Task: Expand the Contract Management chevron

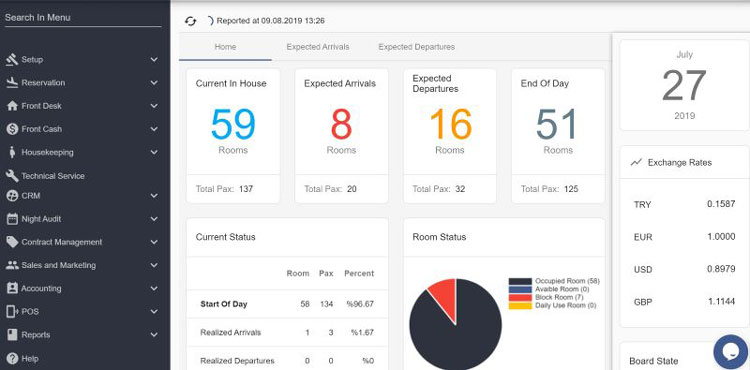Action: pos(154,242)
